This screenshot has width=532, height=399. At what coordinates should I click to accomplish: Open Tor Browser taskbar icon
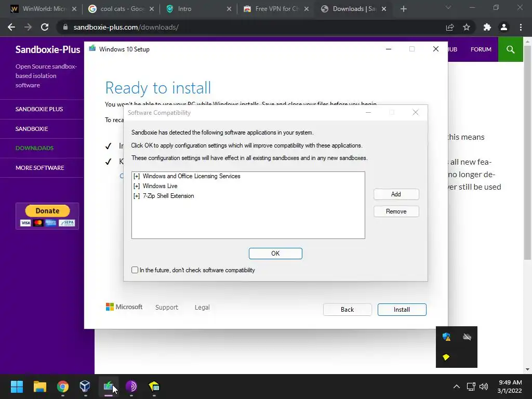tap(131, 387)
